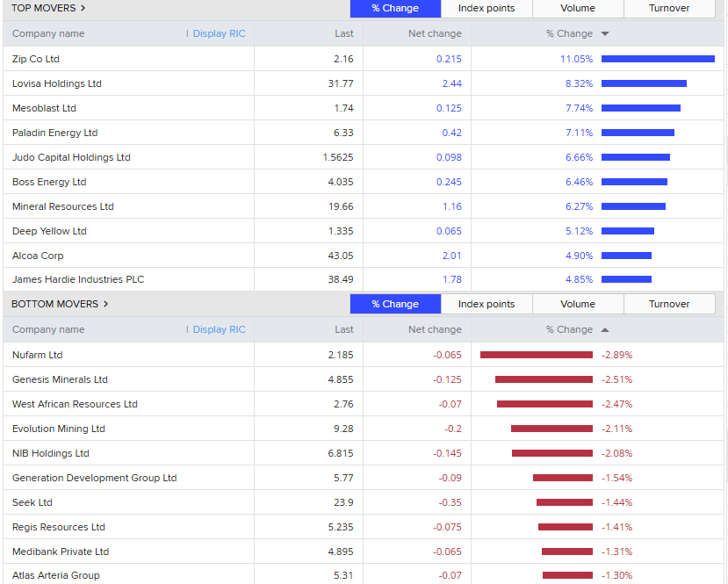Image resolution: width=728 pixels, height=584 pixels.
Task: Open Seek Ltd row
Action: (x=363, y=502)
